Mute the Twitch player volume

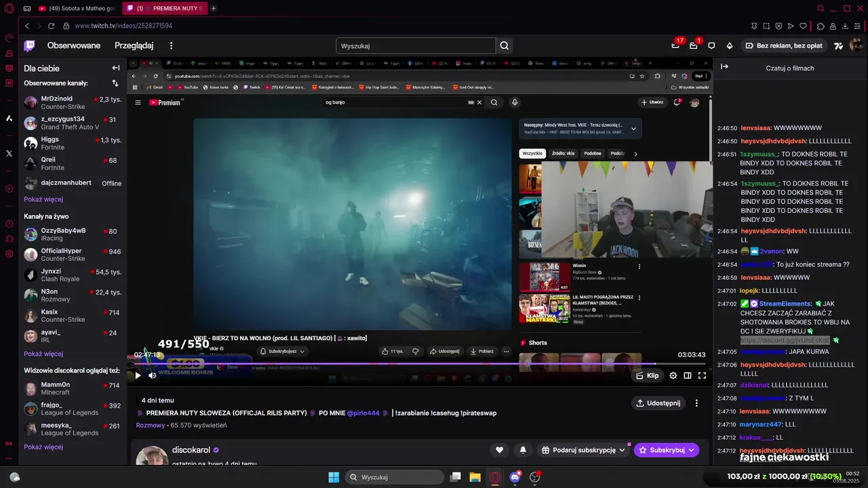coord(153,375)
